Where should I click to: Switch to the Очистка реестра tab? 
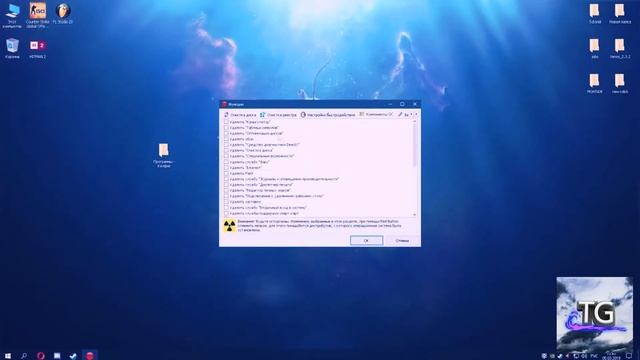pyautogui.click(x=278, y=115)
